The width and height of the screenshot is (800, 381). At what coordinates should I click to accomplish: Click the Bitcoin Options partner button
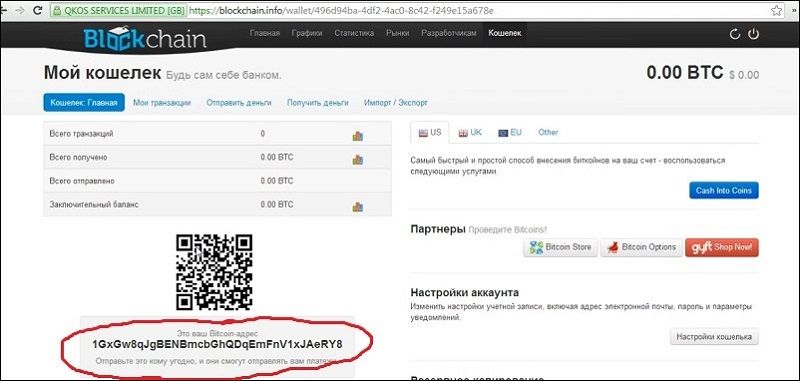point(641,247)
